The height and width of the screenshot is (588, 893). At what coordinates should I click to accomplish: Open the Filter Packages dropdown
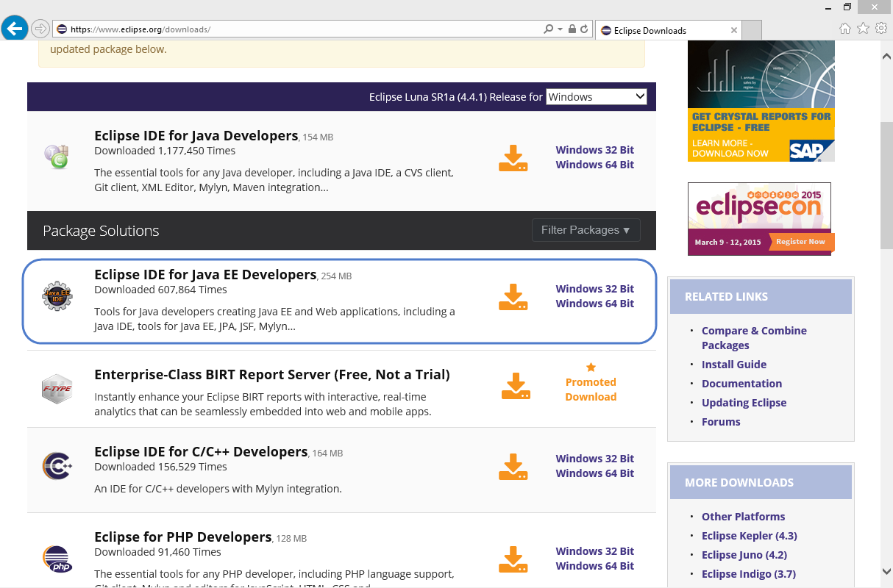point(586,230)
